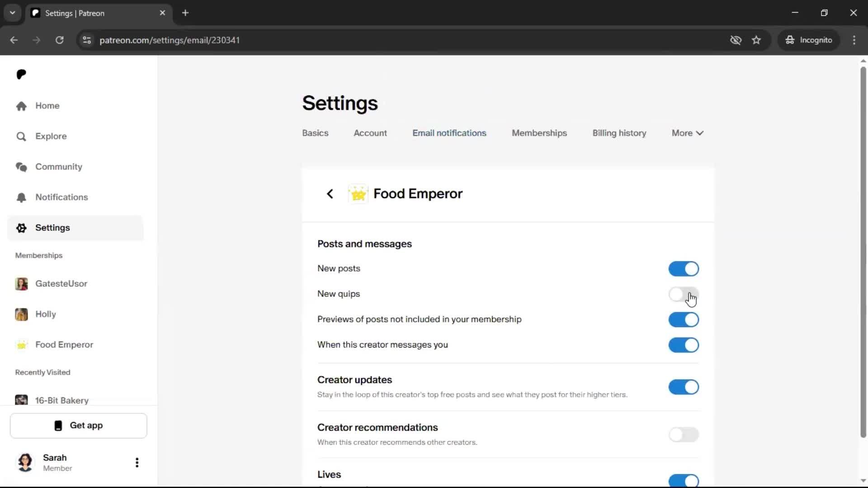868x488 pixels.
Task: Click the Explore magnifier icon
Action: tap(21, 136)
